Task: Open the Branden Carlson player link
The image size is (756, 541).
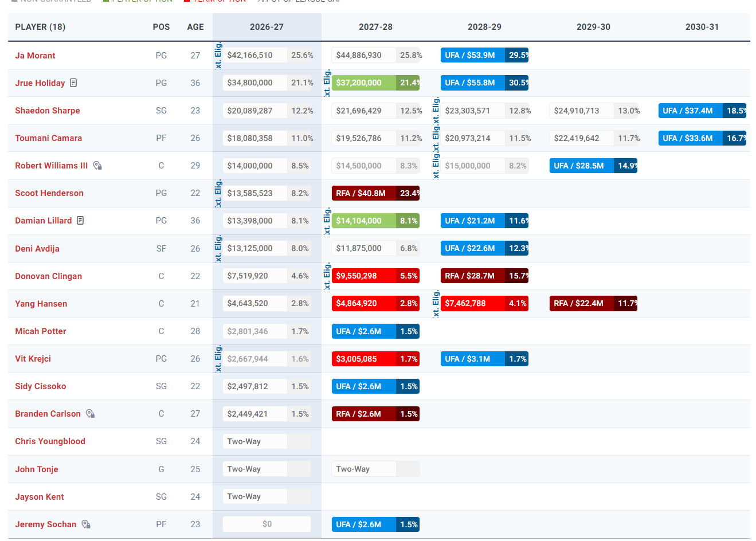Action: (x=48, y=414)
